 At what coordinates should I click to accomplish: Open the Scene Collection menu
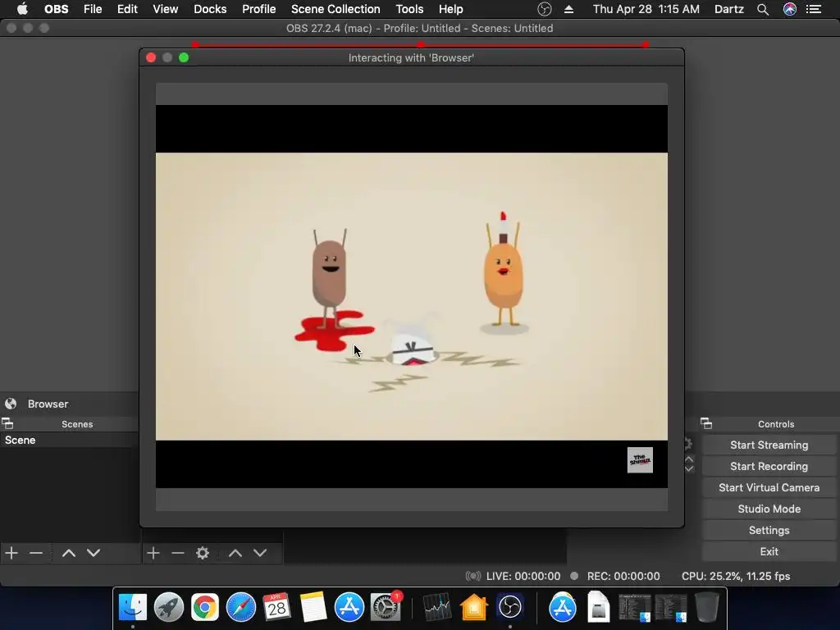pos(336,9)
